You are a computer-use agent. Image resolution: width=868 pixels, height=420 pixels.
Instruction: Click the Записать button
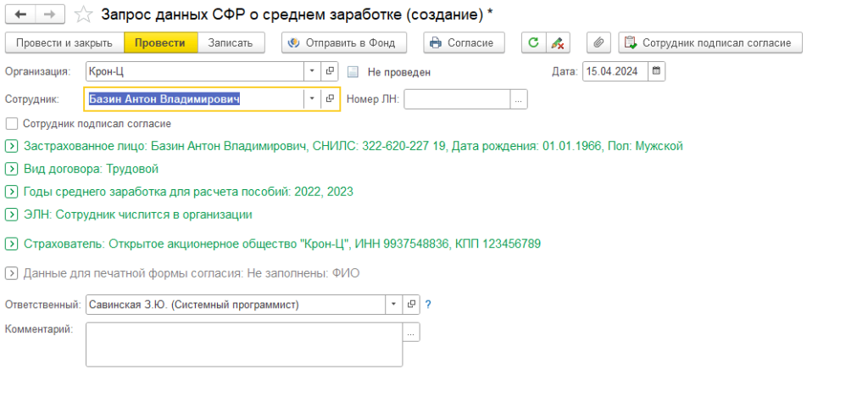point(231,42)
